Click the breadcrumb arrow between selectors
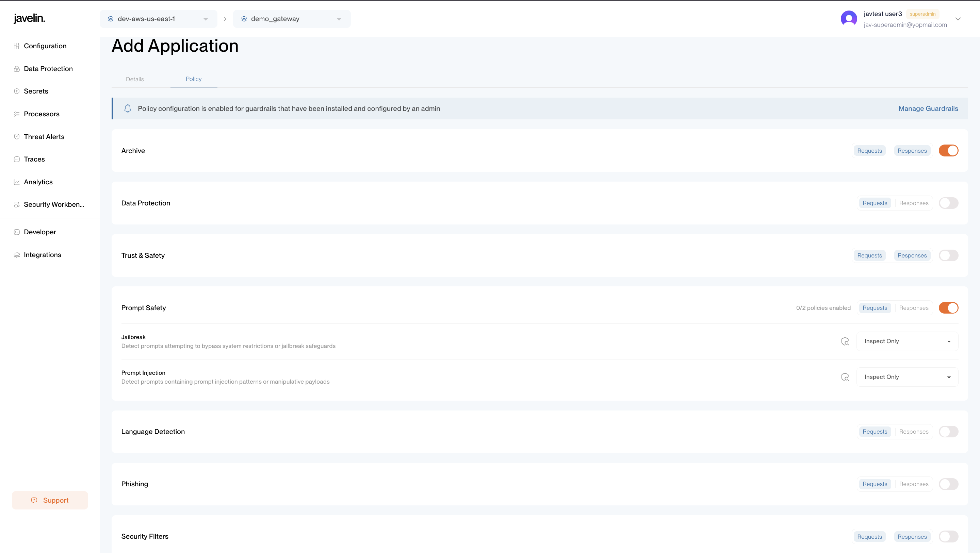This screenshot has height=553, width=980. [225, 19]
